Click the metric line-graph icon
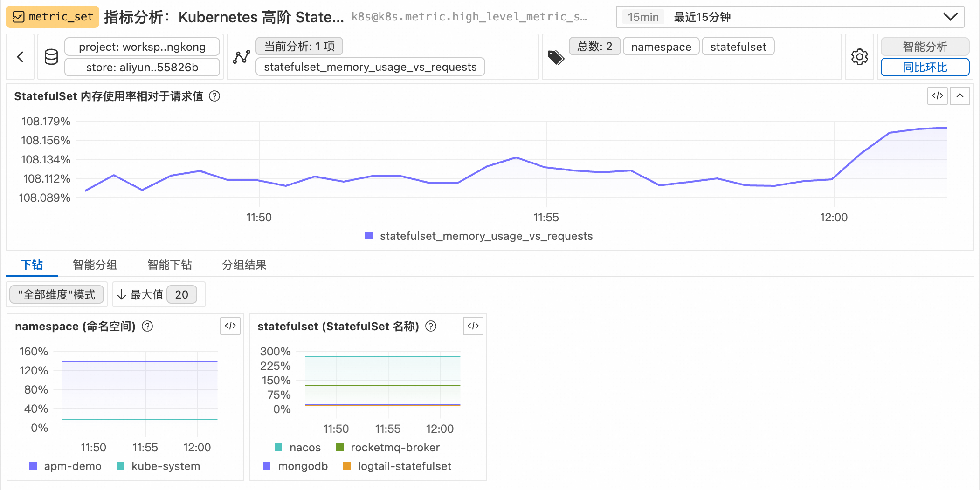The height and width of the screenshot is (490, 980). (x=242, y=57)
